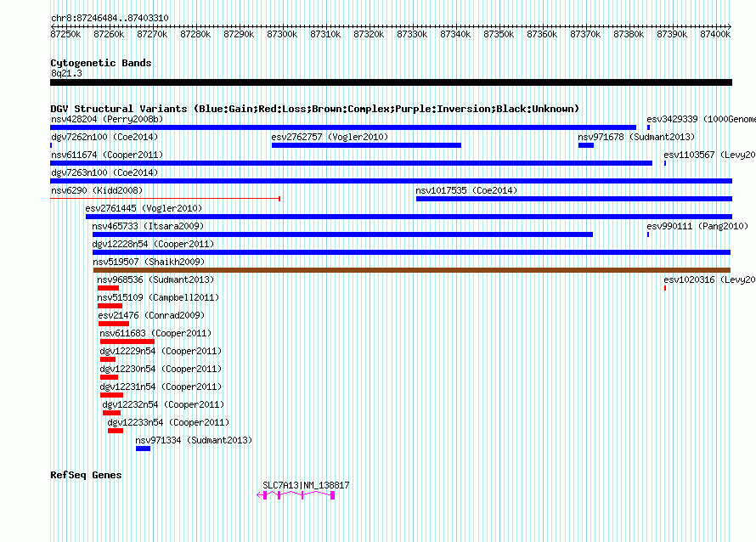Click the nsv428204 (Perry2008b) variant label

point(107,119)
